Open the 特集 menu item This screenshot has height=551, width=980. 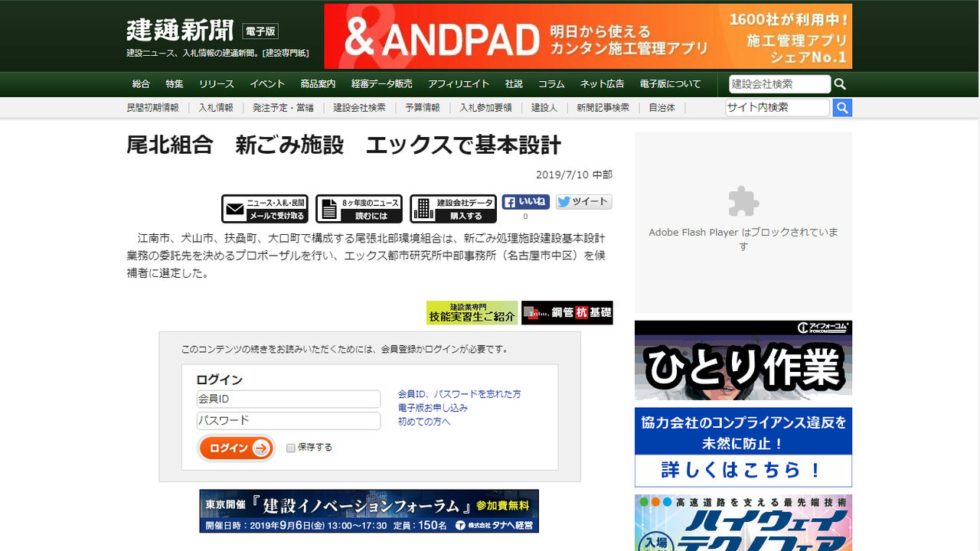pyautogui.click(x=174, y=84)
